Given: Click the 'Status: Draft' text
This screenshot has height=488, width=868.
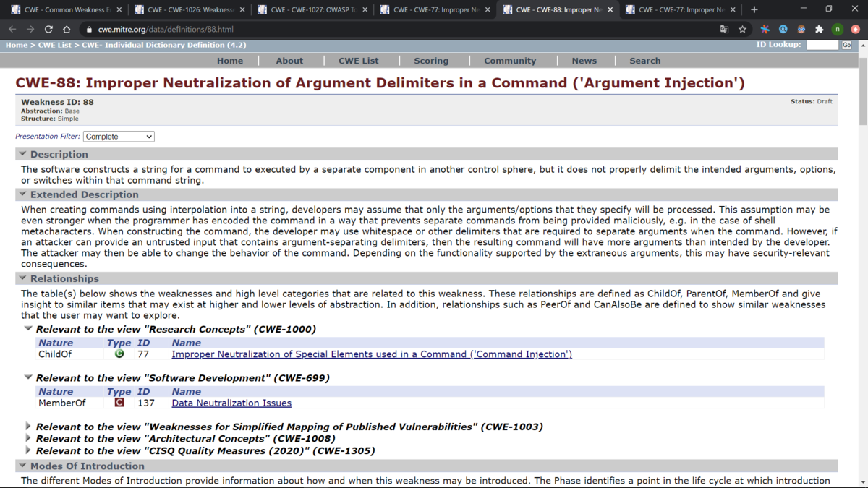Looking at the screenshot, I should pyautogui.click(x=812, y=102).
